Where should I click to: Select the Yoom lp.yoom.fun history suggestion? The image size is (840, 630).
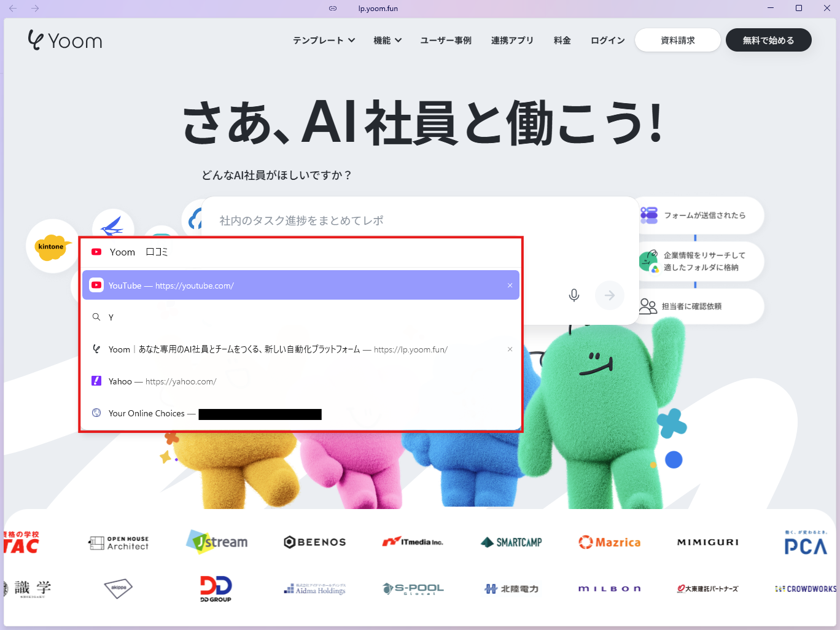click(301, 349)
